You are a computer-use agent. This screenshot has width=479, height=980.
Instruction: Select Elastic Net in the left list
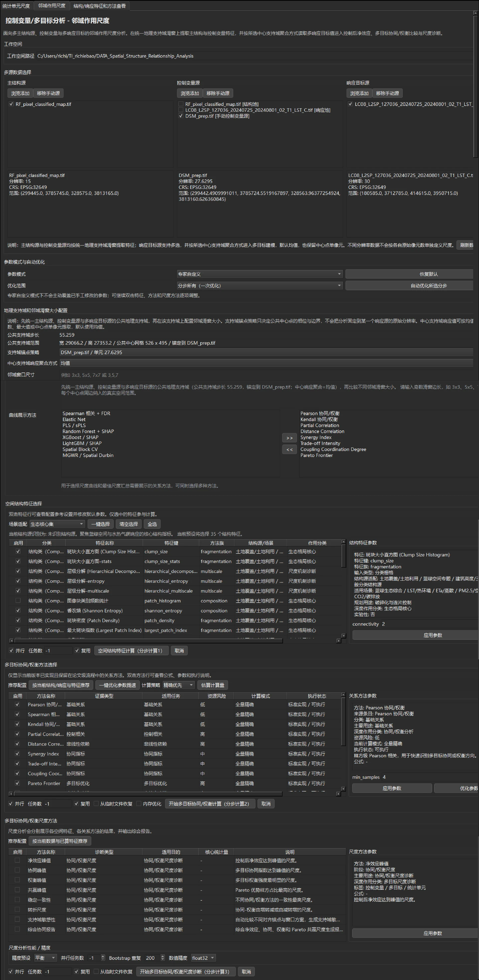click(x=74, y=420)
